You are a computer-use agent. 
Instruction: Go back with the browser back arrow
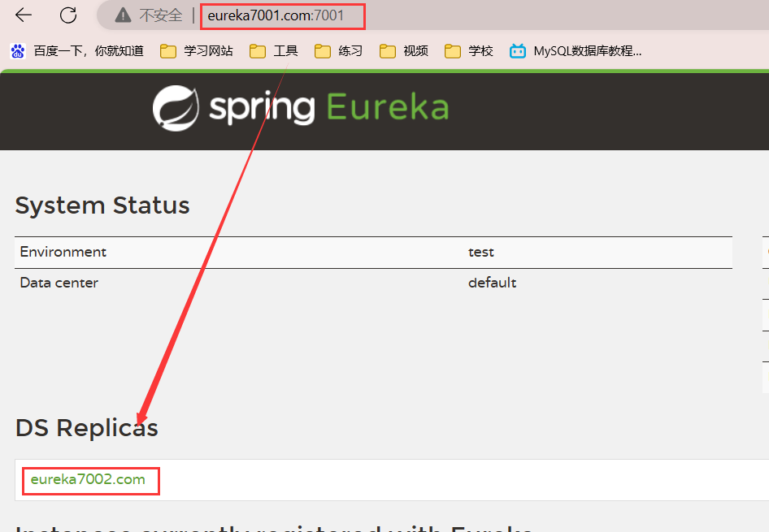(x=23, y=15)
